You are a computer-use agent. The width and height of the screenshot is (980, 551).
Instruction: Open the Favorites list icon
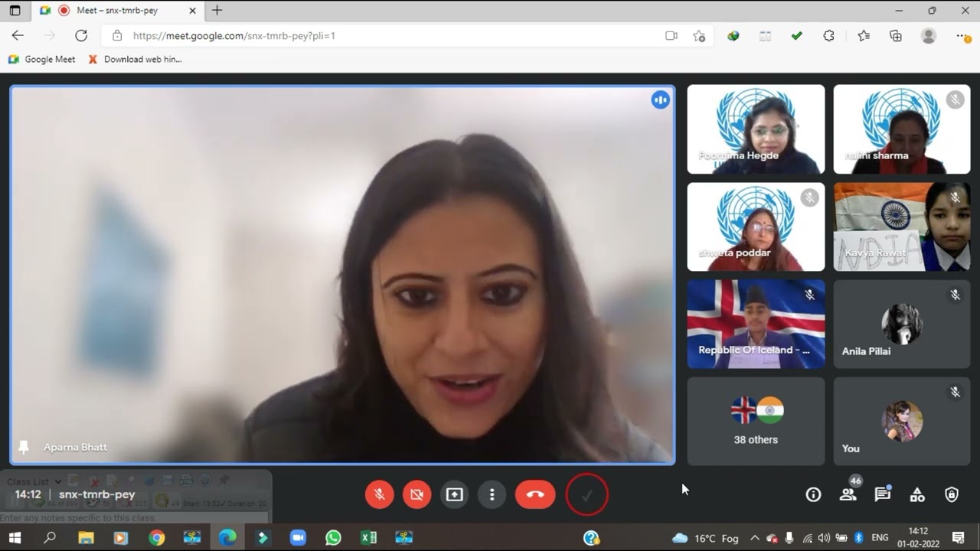coord(864,35)
